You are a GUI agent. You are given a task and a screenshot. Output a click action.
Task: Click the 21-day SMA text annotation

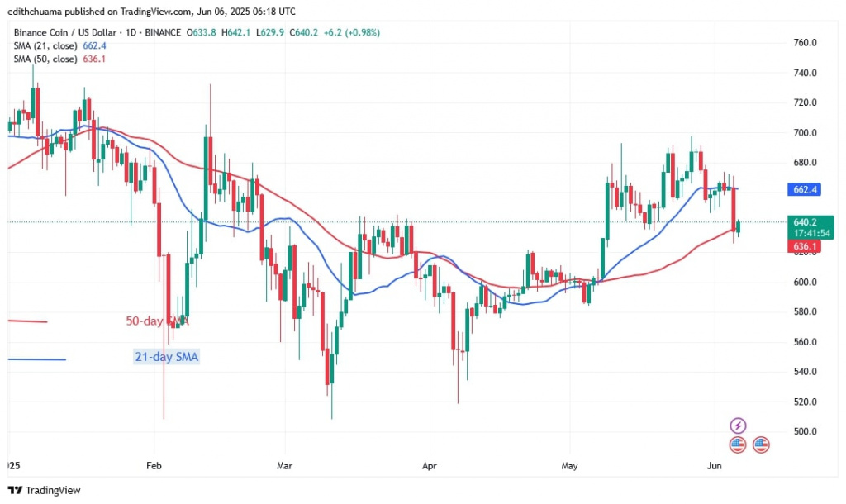[x=164, y=357]
